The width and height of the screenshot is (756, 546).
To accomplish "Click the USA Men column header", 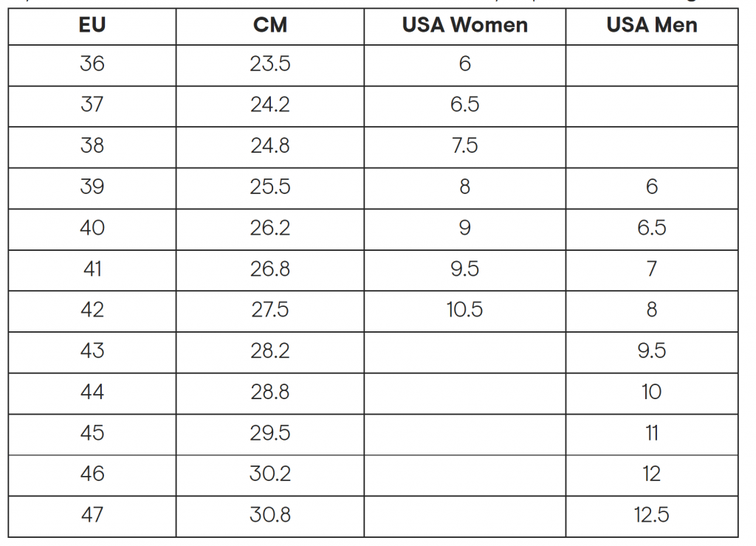I will [652, 26].
